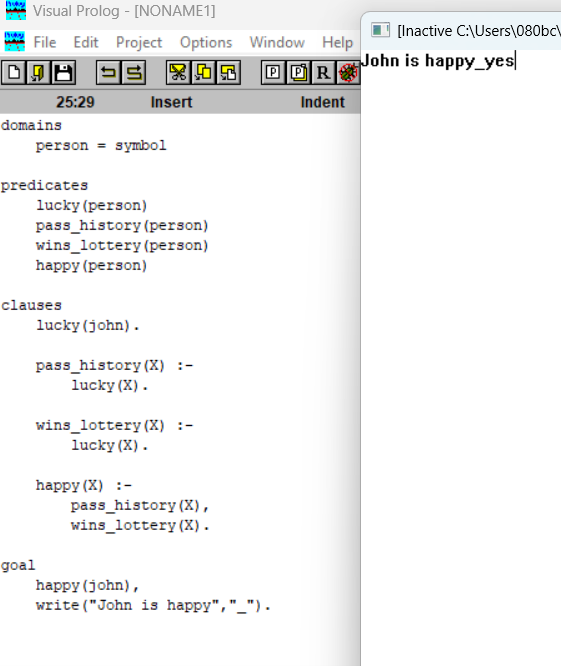561x666 pixels.
Task: Click the Cut scissors icon
Action: click(x=178, y=73)
